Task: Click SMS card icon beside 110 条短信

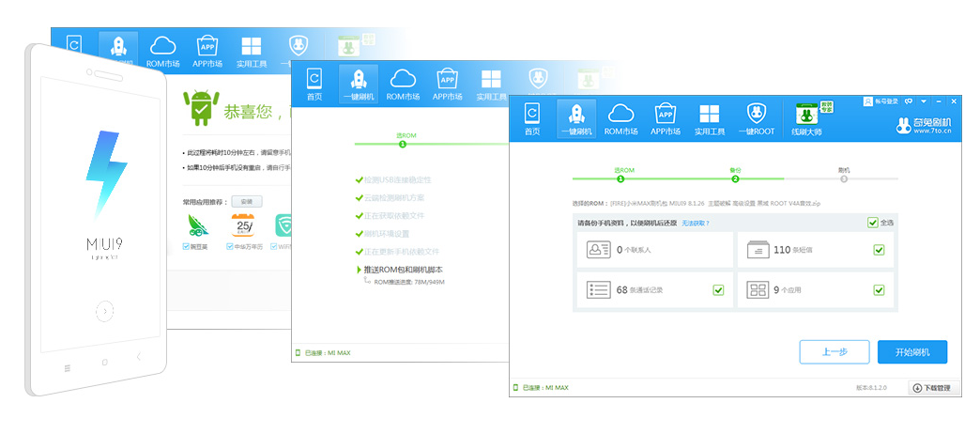Action: (x=758, y=250)
